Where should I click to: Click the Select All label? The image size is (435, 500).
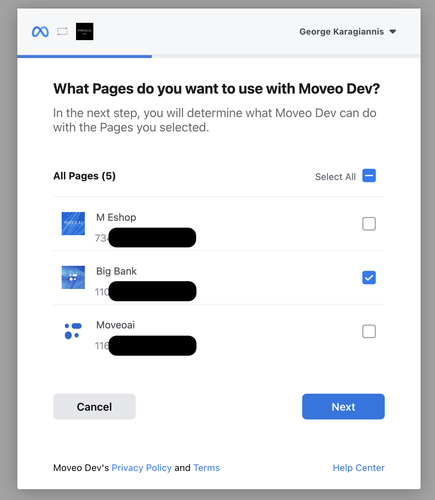pos(335,177)
